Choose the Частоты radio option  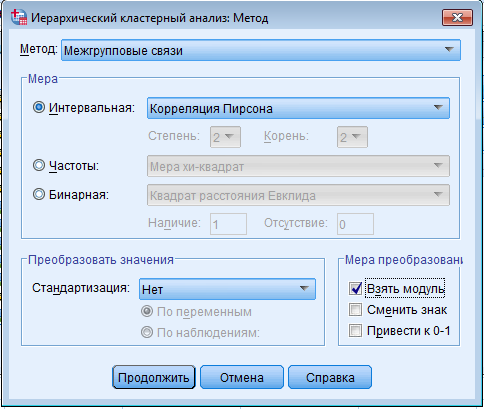39,165
